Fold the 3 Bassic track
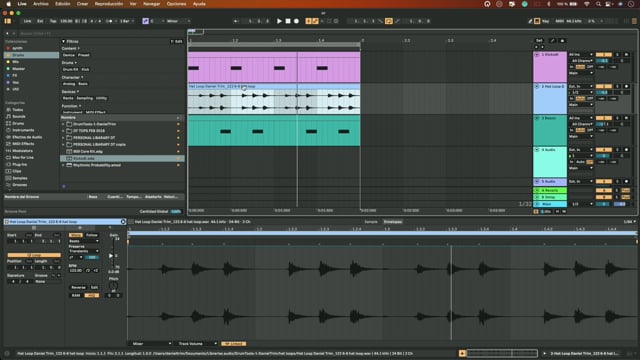Image resolution: width=640 pixels, height=360 pixels. click(537, 118)
